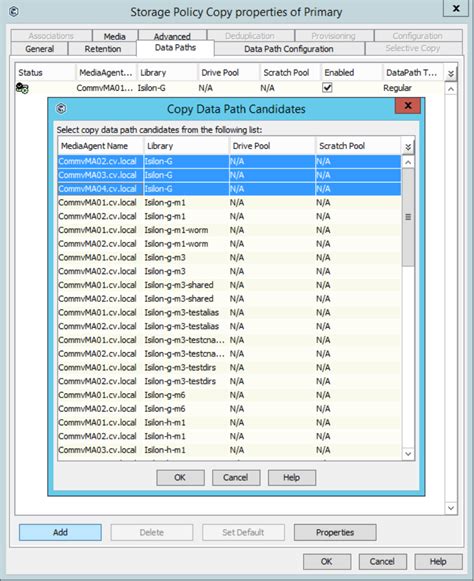Image resolution: width=474 pixels, height=581 pixels.
Task: Sort candidates by Library column header
Action: click(186, 146)
